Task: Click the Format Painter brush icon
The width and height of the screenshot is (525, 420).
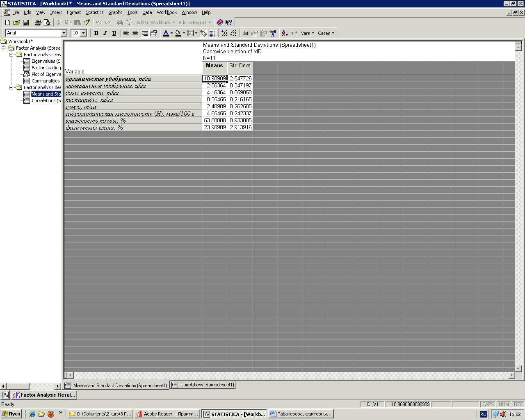Action: click(87, 23)
